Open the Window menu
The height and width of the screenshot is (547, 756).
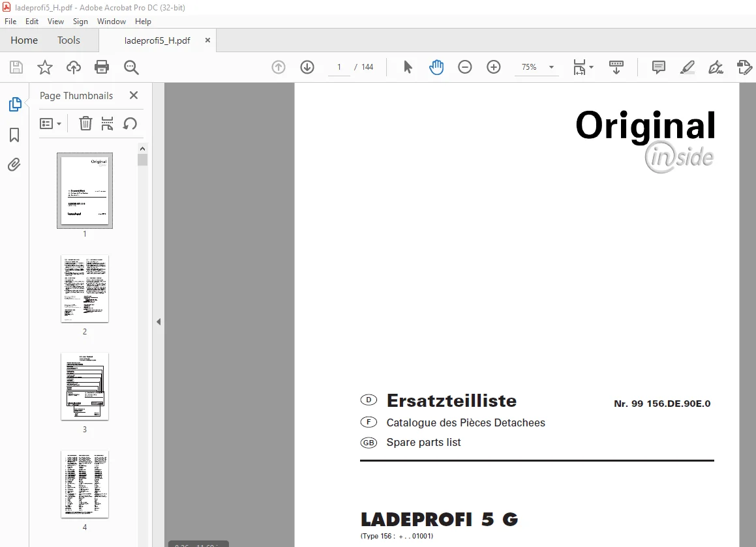(112, 22)
